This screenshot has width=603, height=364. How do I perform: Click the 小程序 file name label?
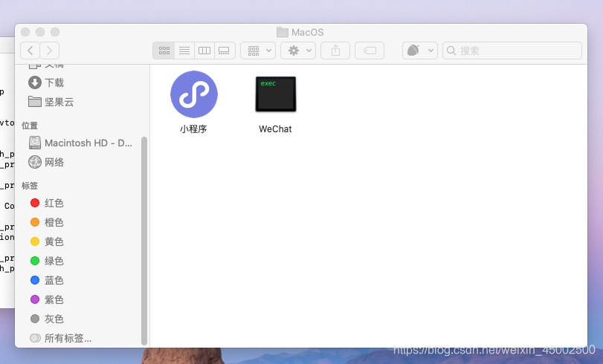point(193,129)
